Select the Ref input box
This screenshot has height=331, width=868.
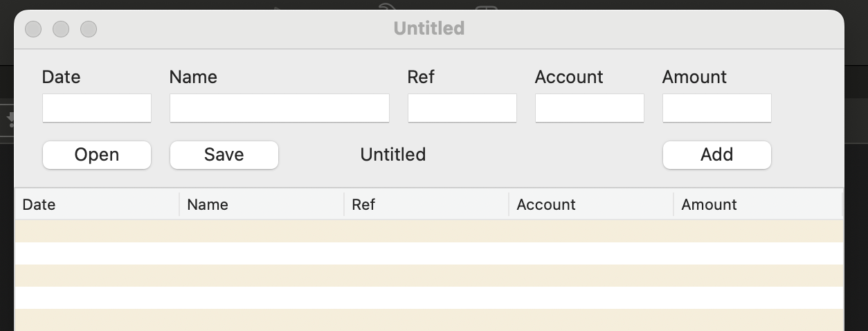(462, 108)
